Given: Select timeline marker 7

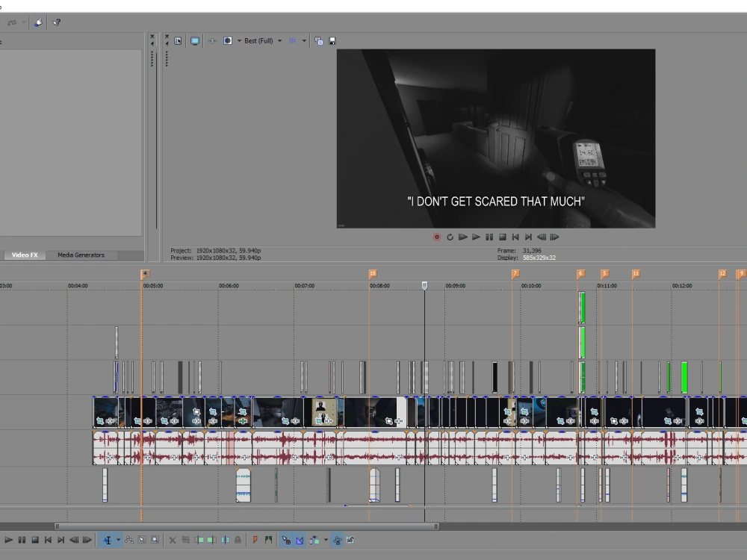Looking at the screenshot, I should click(515, 274).
